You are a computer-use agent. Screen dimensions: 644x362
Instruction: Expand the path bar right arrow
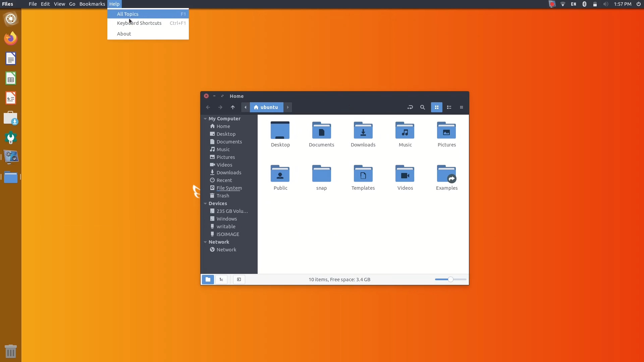point(288,107)
